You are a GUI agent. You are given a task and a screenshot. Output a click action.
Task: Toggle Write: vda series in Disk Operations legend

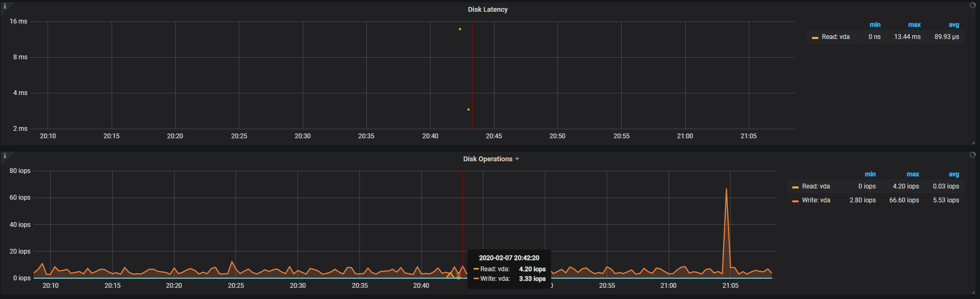[816, 200]
